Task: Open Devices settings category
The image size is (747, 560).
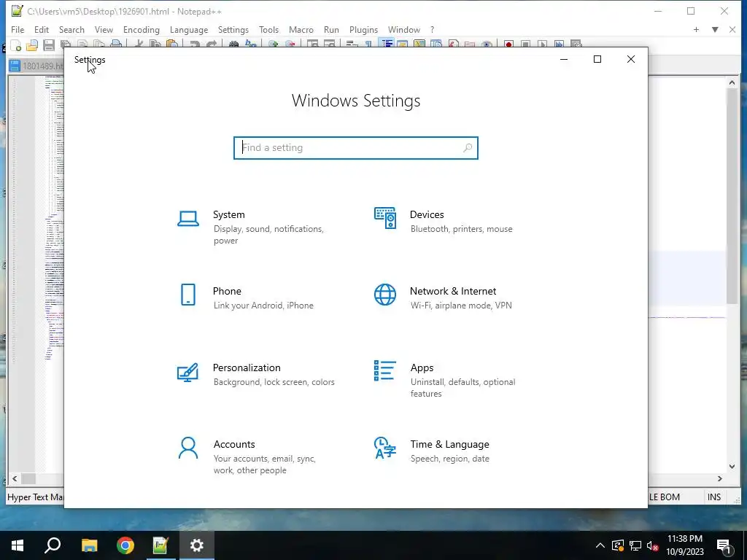Action: point(444,222)
